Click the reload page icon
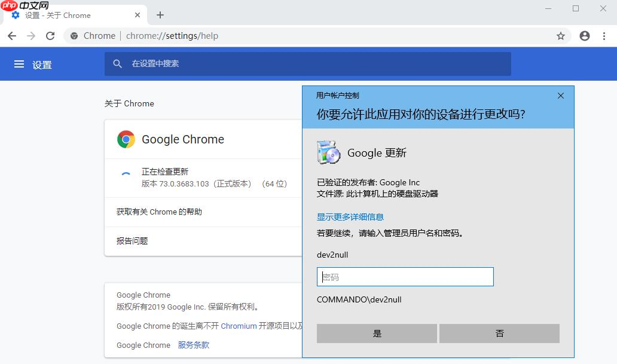 (x=50, y=36)
